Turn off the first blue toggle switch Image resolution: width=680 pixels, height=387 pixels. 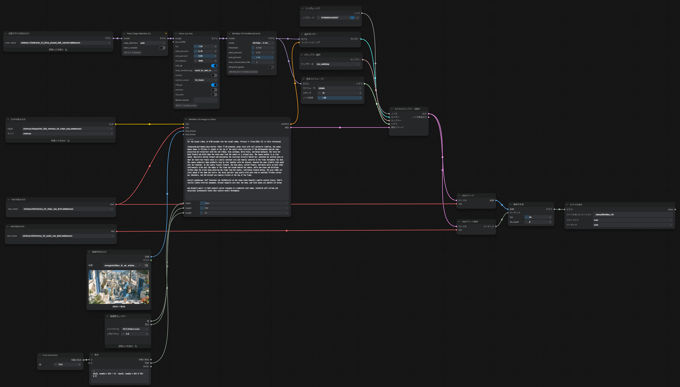click(x=214, y=66)
